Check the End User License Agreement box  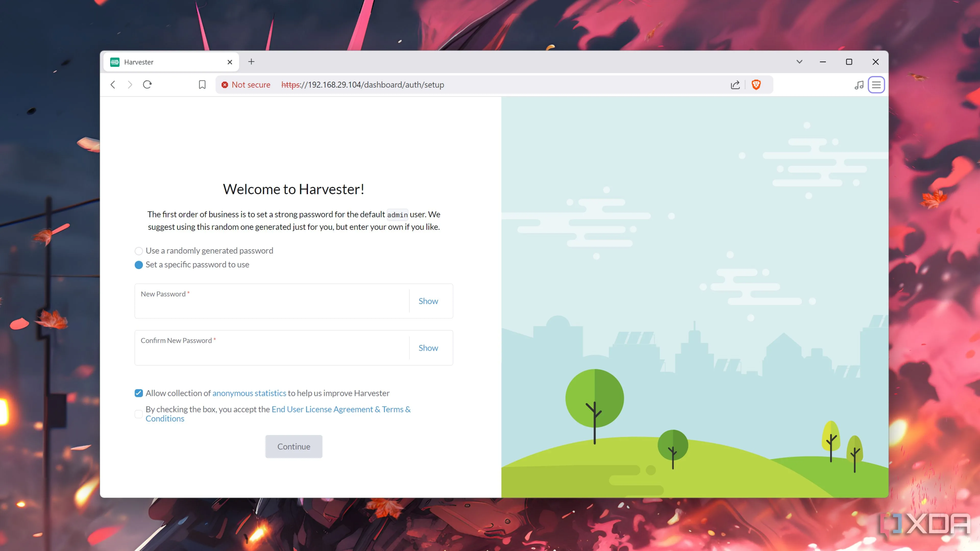(x=139, y=414)
